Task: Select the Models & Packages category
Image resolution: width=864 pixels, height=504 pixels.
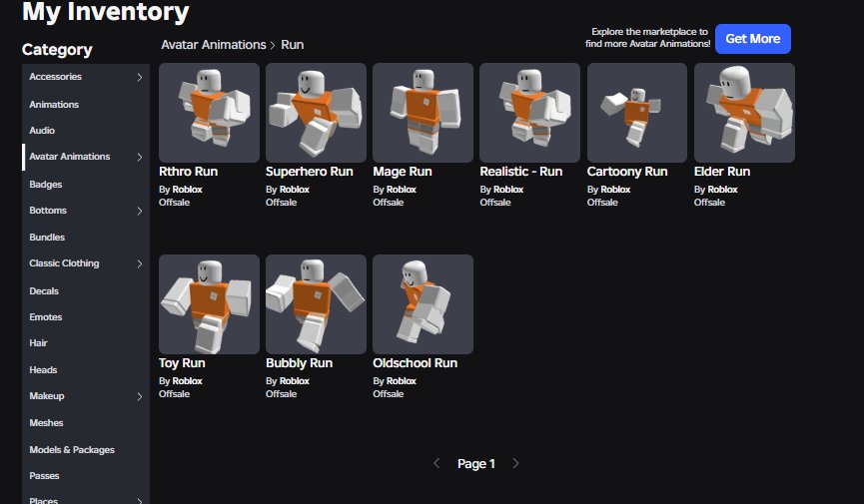Action: click(72, 449)
